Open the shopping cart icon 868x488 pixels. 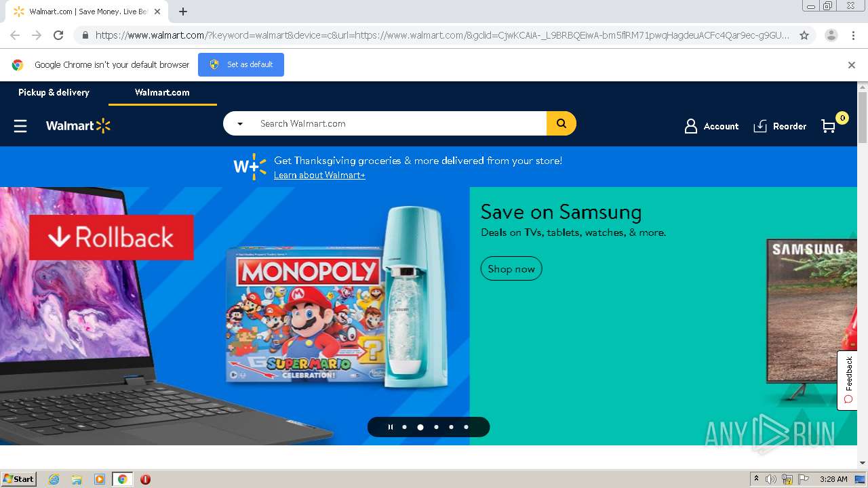pos(829,126)
